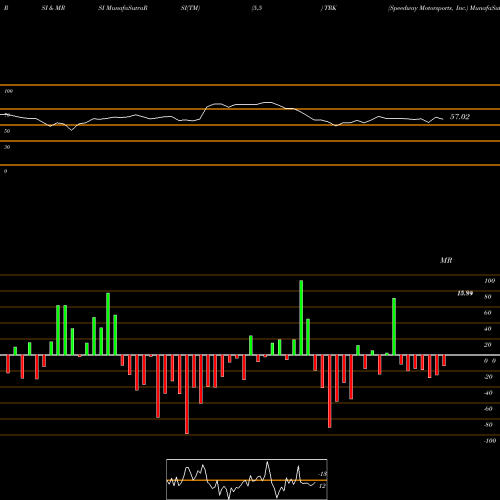Click the -40 label on the MR axis
500x500 pixels.
tap(488, 393)
